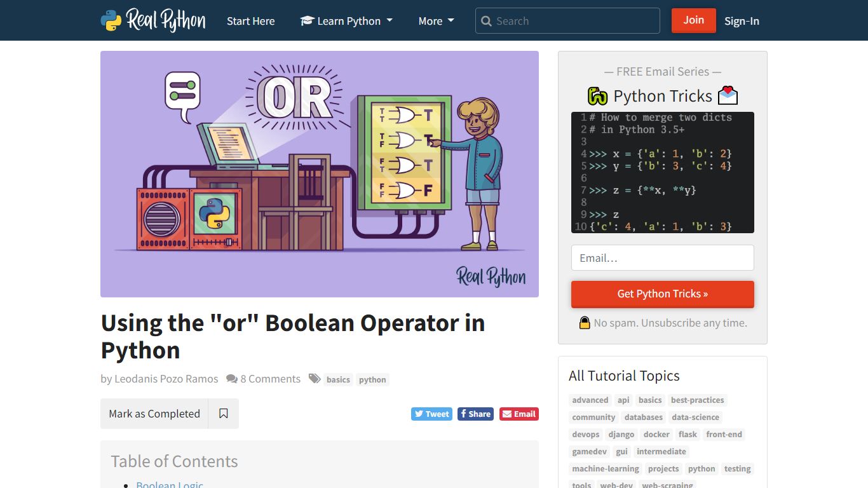
Task: Click the Table of Contents heading
Action: coord(174,461)
